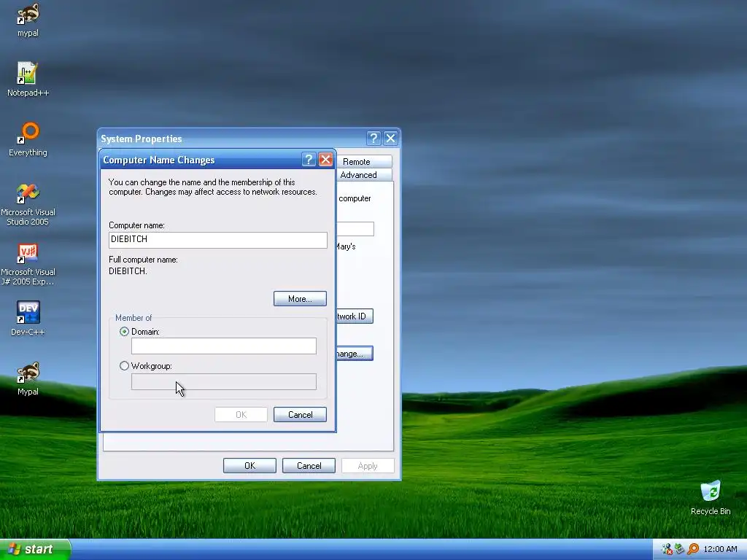747x560 pixels.
Task: Open the Everything search desktop shortcut
Action: tap(28, 139)
